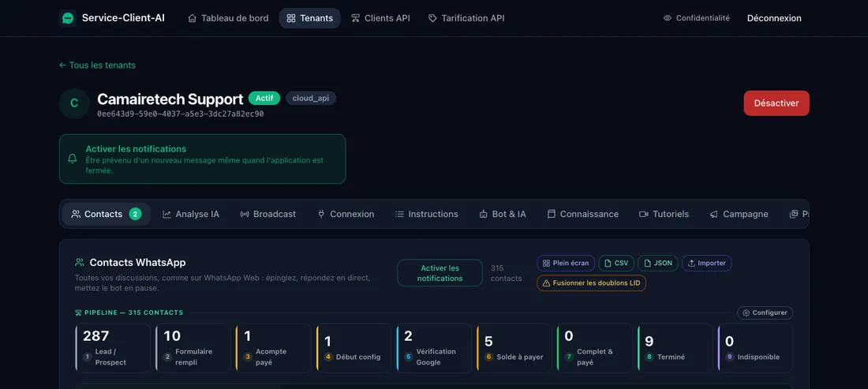Click the bell icon in notifications banner
Image resolution: width=868 pixels, height=389 pixels.
(x=73, y=159)
